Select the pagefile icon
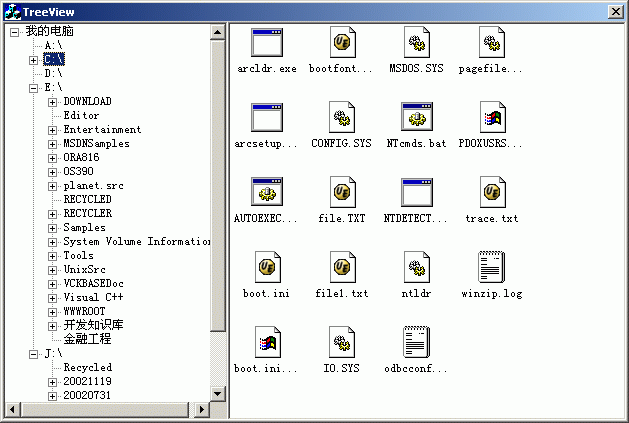Viewport: 629px width, 423px height. (x=492, y=43)
